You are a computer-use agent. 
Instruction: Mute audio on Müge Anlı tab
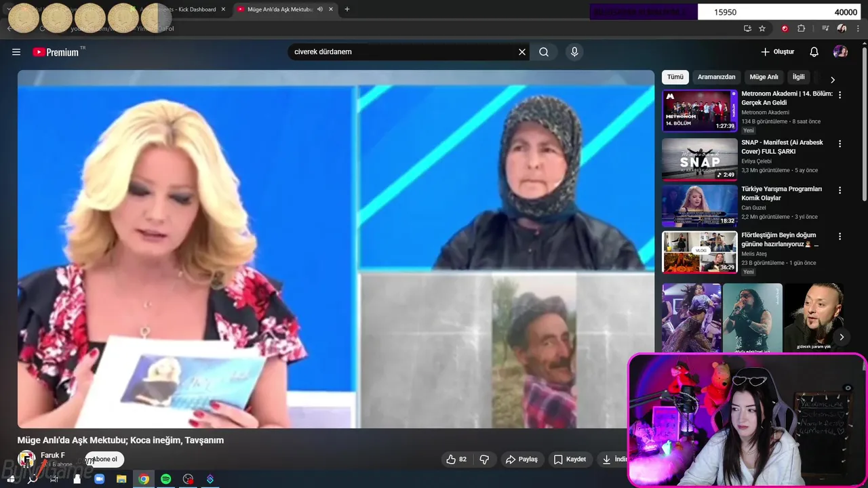320,9
